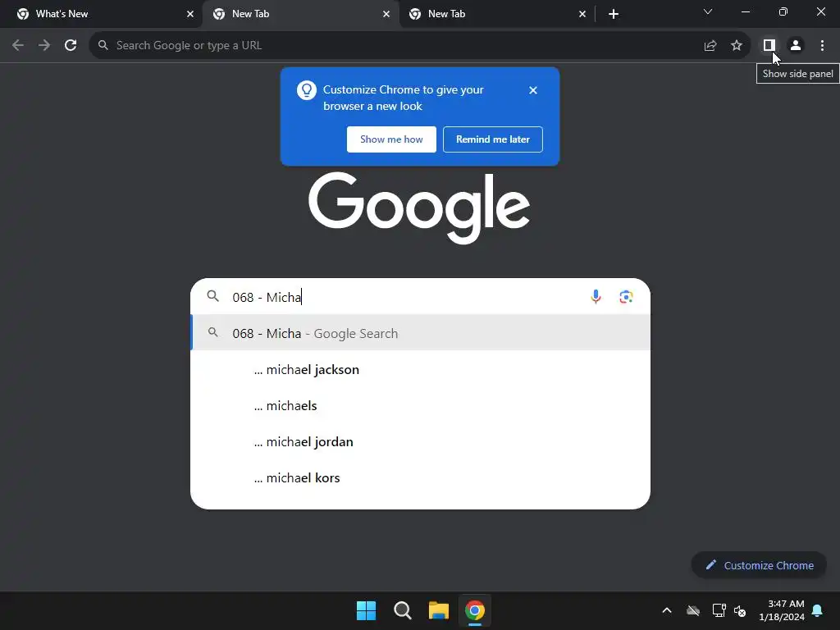This screenshot has width=840, height=630.
Task: Open Windows taskbar search
Action: [402, 610]
